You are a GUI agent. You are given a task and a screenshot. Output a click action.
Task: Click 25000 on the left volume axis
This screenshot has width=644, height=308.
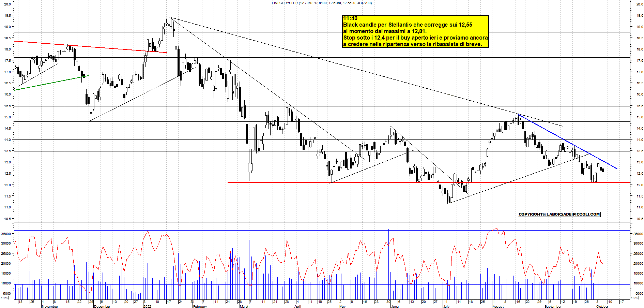coord(6,253)
